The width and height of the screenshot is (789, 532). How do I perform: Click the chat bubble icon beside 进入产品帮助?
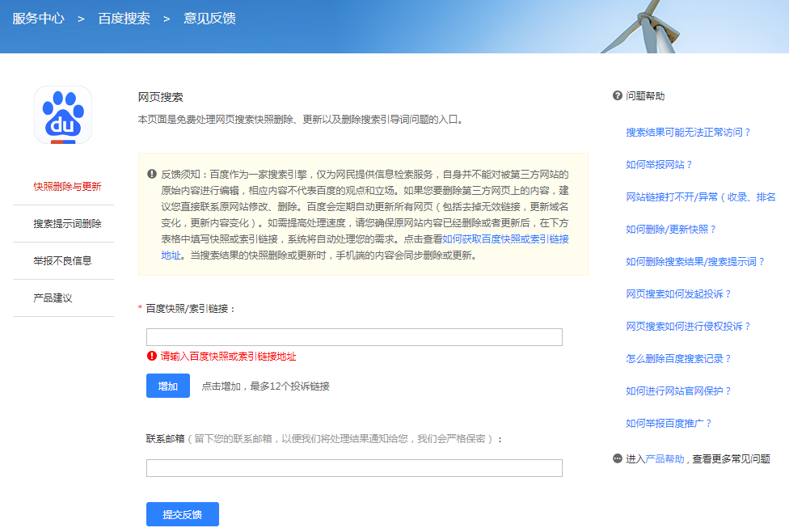(618, 458)
